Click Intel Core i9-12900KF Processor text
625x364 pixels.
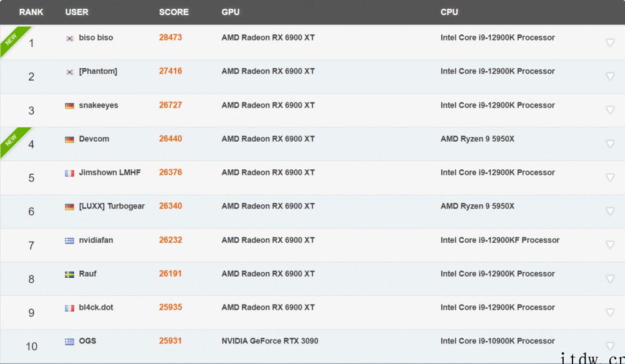[x=500, y=240]
